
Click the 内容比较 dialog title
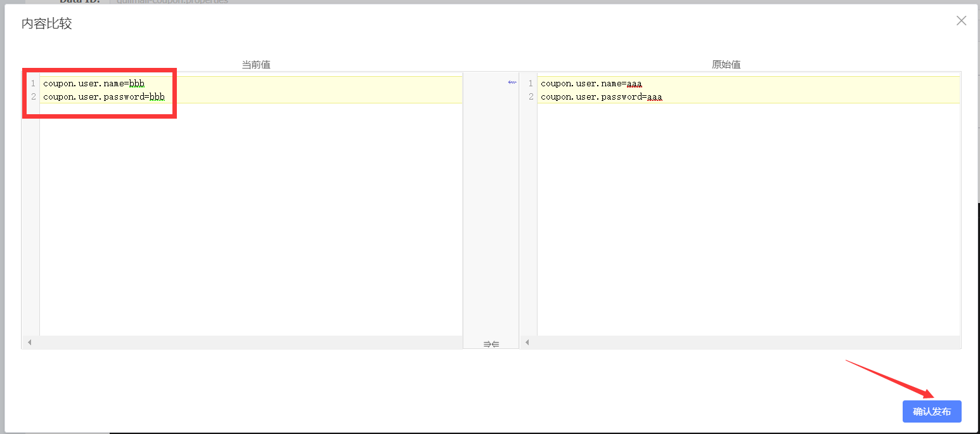[47, 23]
